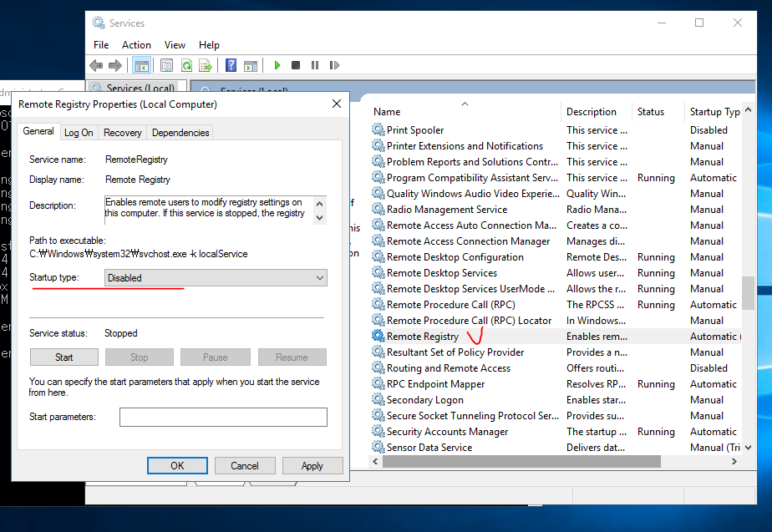This screenshot has width=772, height=532.
Task: Open the Action menu
Action: coord(136,45)
